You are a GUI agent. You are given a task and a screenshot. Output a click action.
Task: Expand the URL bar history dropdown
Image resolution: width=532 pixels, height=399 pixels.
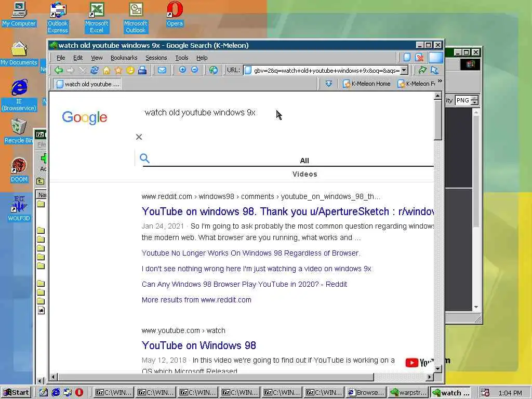tap(404, 70)
